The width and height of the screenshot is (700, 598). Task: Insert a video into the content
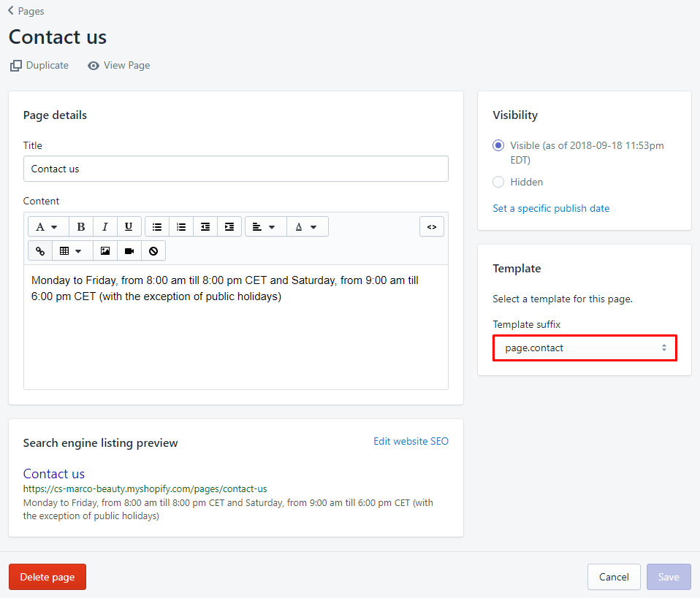(x=129, y=250)
